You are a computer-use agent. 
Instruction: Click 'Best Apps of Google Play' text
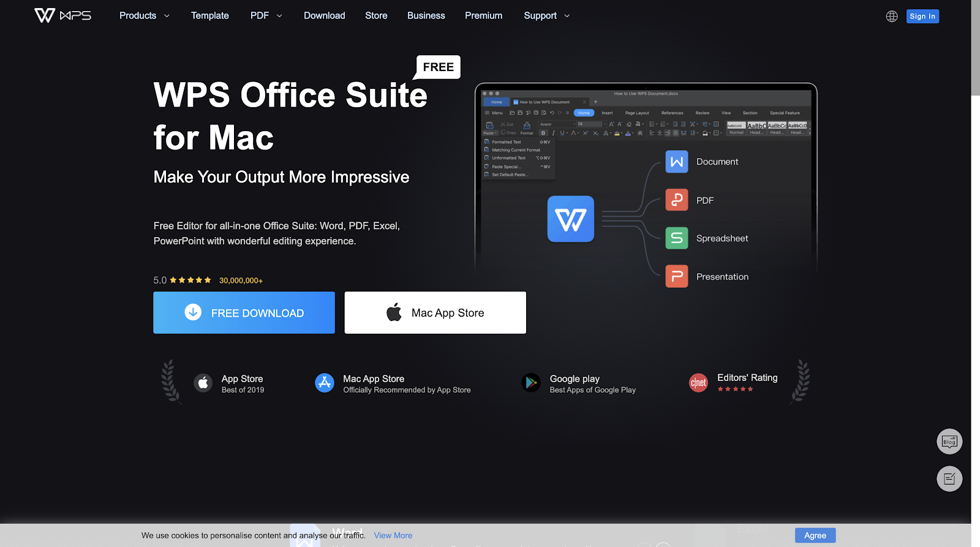[x=592, y=390]
